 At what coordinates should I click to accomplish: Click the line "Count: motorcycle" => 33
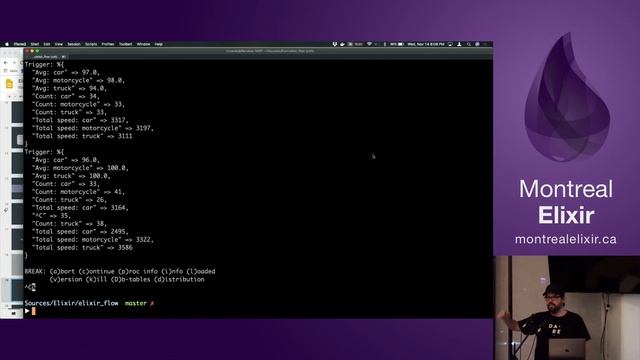(x=78, y=104)
